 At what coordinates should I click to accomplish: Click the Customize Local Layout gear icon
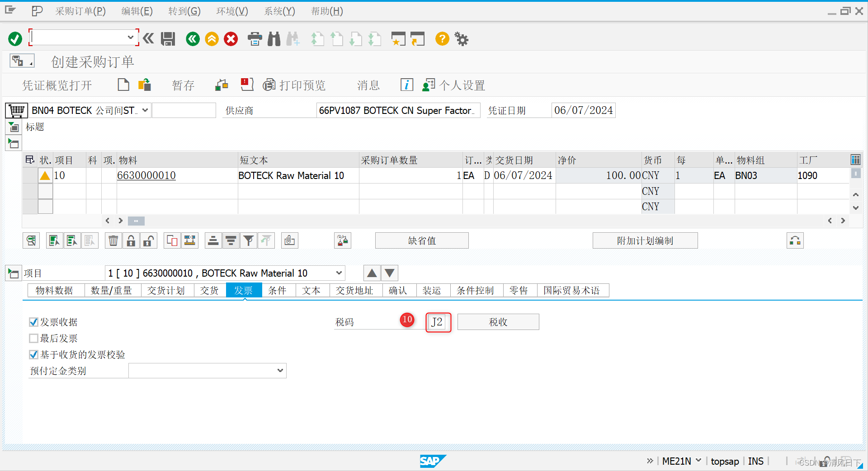click(x=462, y=39)
